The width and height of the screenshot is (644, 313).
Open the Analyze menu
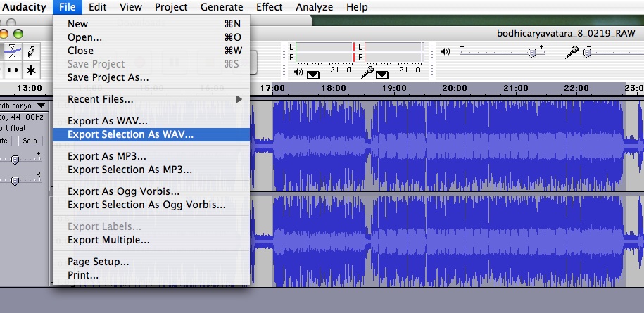tap(314, 7)
